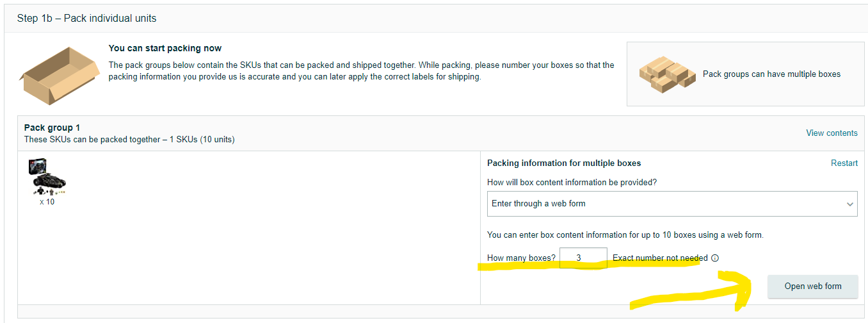Click the x 10 quantity label
Viewport: 868px width, 323px height.
tap(47, 202)
